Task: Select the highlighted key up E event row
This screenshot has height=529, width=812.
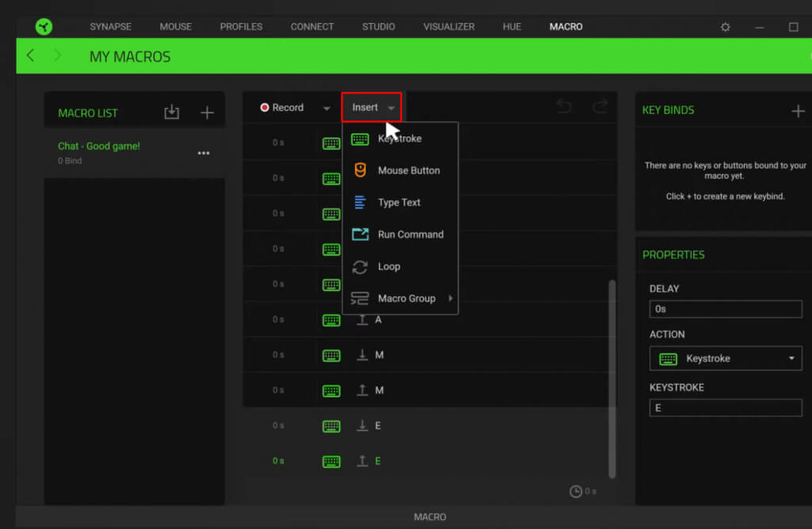Action: coord(426,461)
